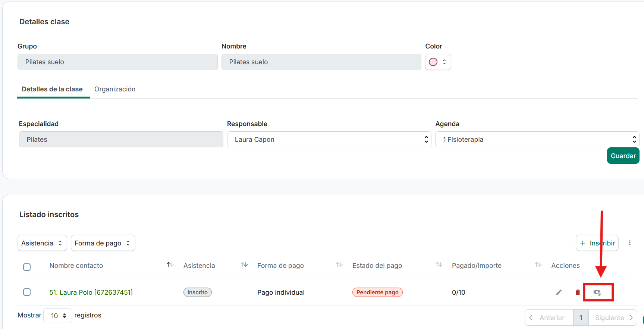644x329 pixels.
Task: Tick the checkbox for Laura Polo's row
Action: point(27,292)
